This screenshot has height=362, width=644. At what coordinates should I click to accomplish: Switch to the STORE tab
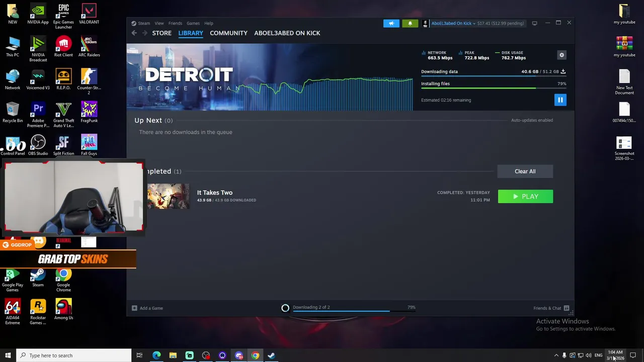pos(162,33)
